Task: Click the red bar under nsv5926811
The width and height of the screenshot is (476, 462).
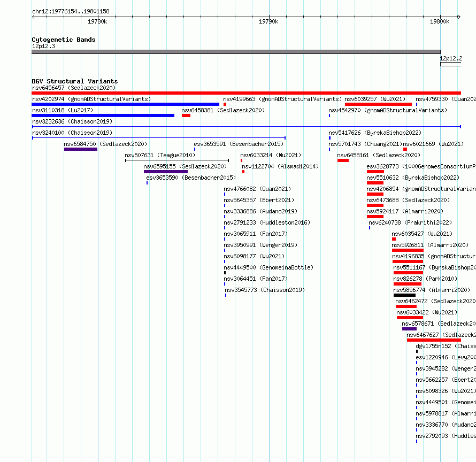Action: coord(408,250)
